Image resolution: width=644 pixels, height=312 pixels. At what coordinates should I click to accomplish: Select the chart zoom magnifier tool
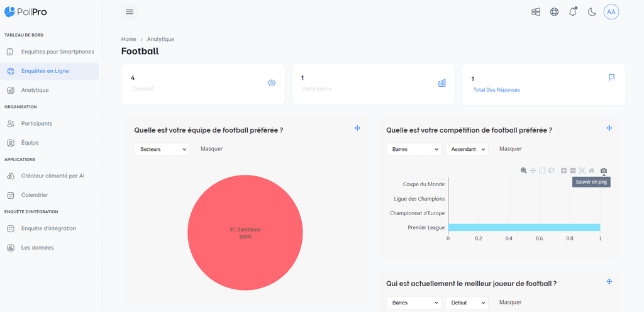524,170
